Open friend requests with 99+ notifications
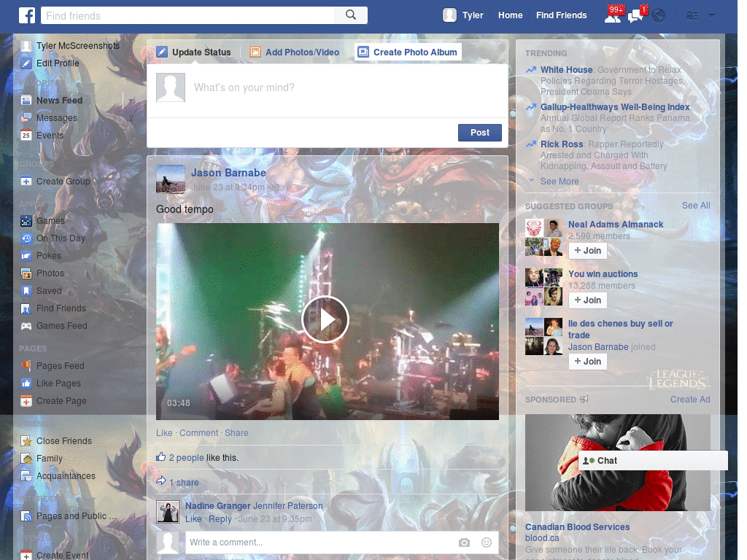Screen dimensions: 747x560 (614, 15)
